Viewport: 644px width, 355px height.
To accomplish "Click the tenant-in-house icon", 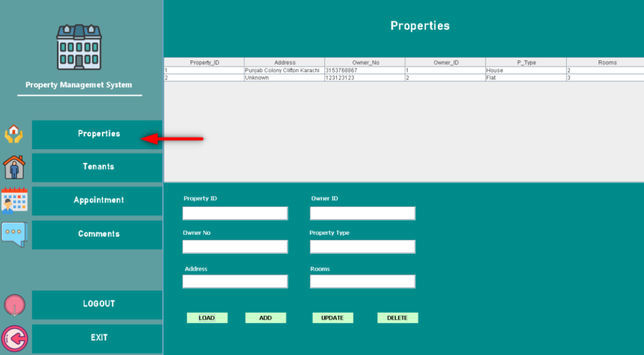I will 14,167.
